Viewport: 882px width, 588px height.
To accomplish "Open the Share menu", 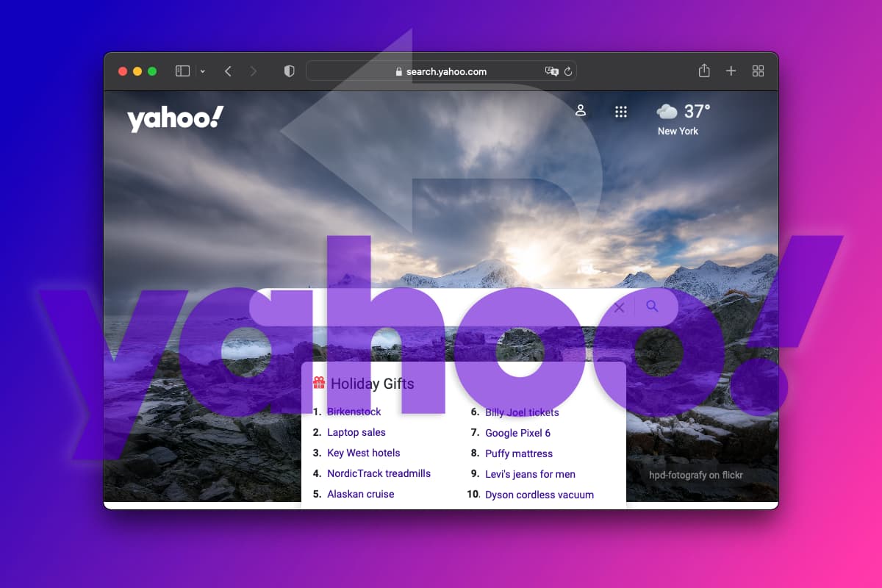I will pyautogui.click(x=704, y=71).
